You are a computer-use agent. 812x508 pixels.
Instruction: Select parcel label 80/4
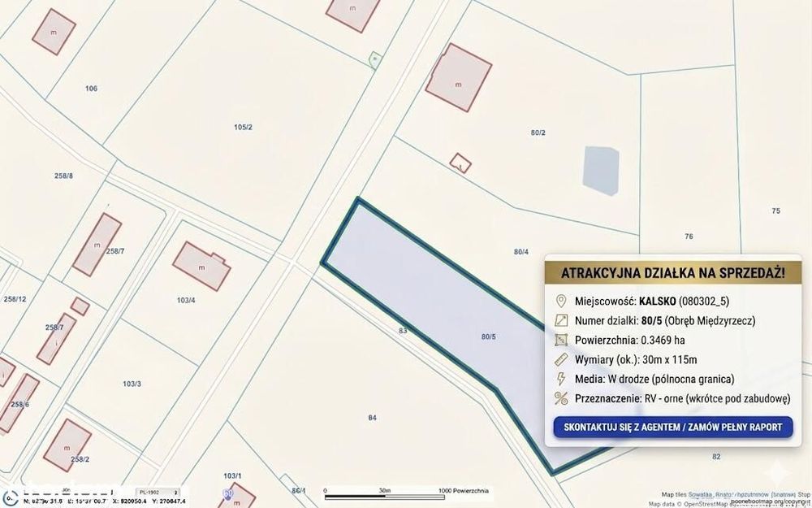point(521,251)
